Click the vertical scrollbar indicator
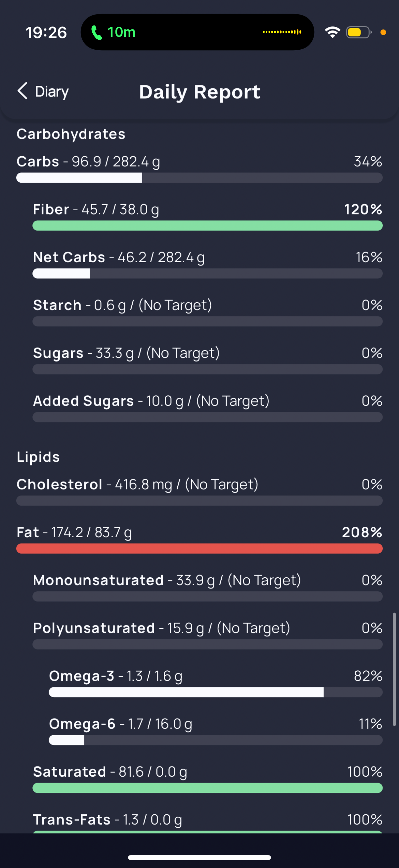 [394, 669]
